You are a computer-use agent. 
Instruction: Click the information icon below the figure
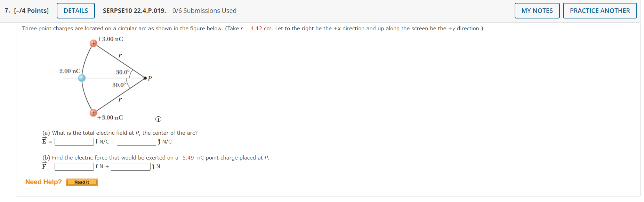(x=159, y=119)
